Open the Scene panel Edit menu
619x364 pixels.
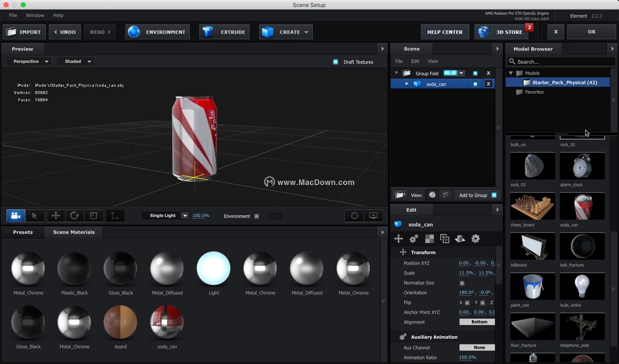pos(415,61)
